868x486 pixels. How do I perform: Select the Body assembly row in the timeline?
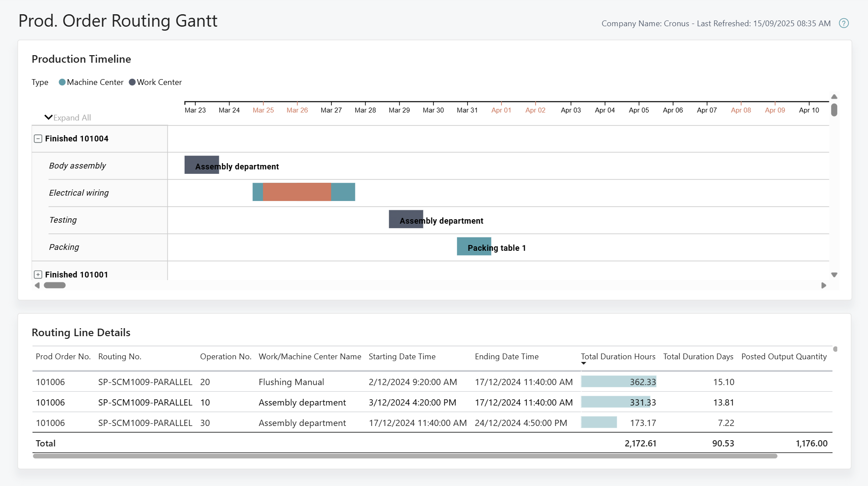(77, 165)
